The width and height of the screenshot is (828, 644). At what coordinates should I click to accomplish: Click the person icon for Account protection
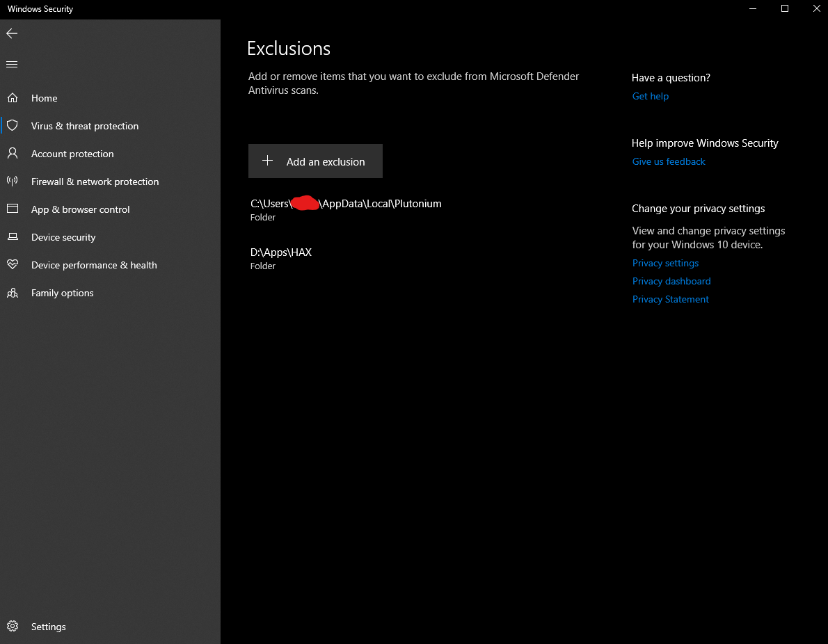[x=13, y=154]
